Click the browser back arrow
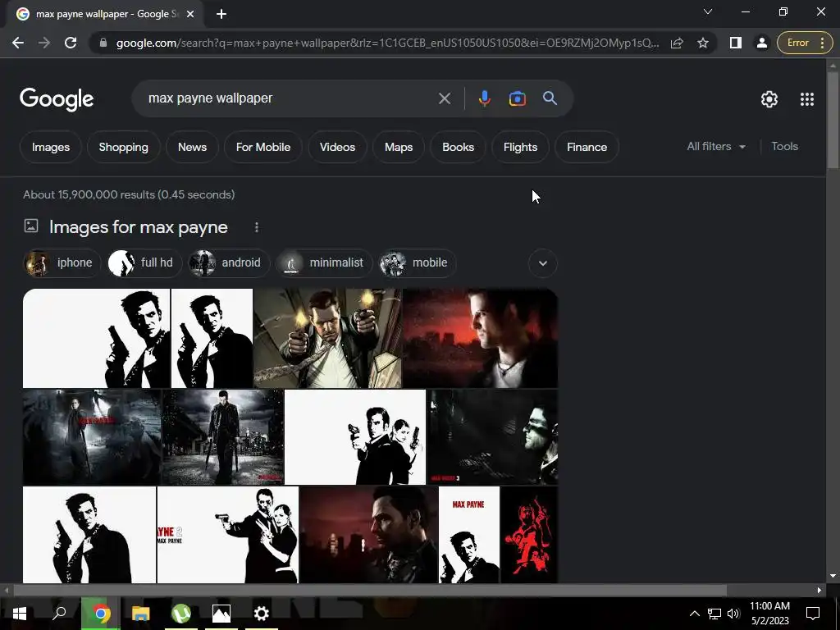Screen dimensions: 840x630 pos(18,43)
